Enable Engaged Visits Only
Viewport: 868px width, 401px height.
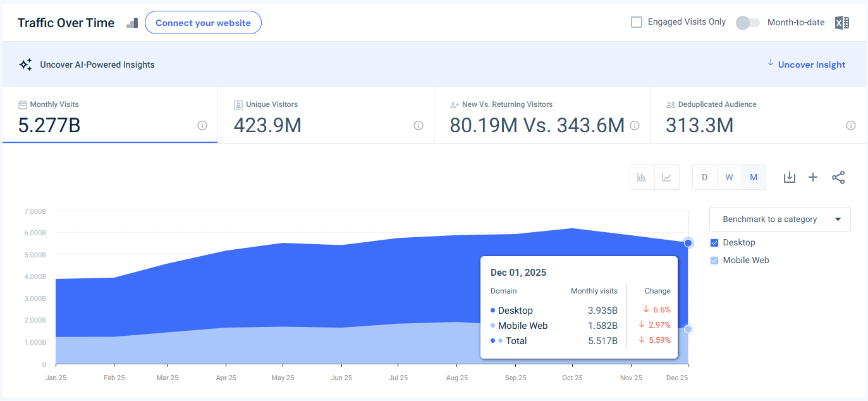pos(636,22)
